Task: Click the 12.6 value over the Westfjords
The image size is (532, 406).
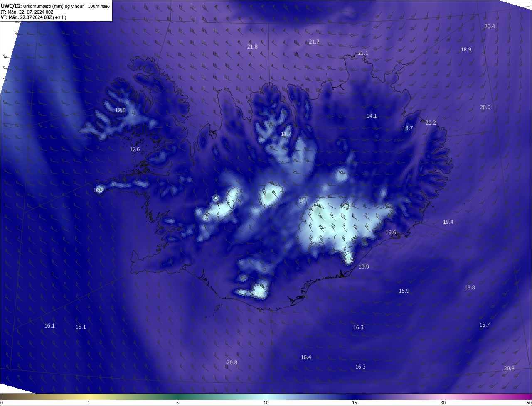Action: click(x=120, y=110)
